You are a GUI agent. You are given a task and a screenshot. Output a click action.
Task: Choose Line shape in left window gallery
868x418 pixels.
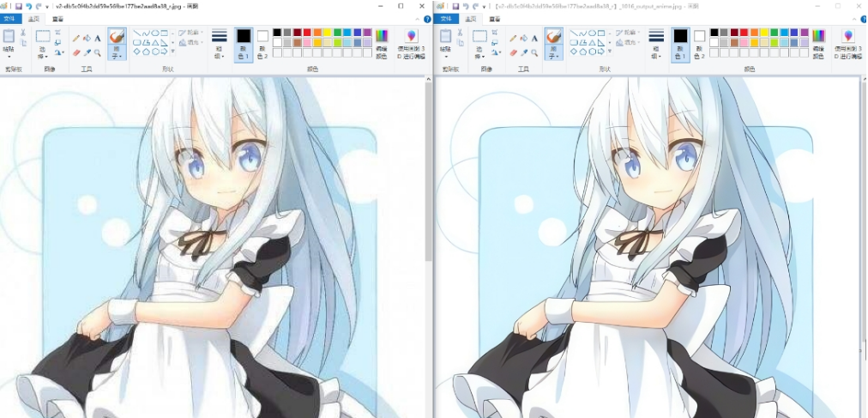[x=137, y=33]
